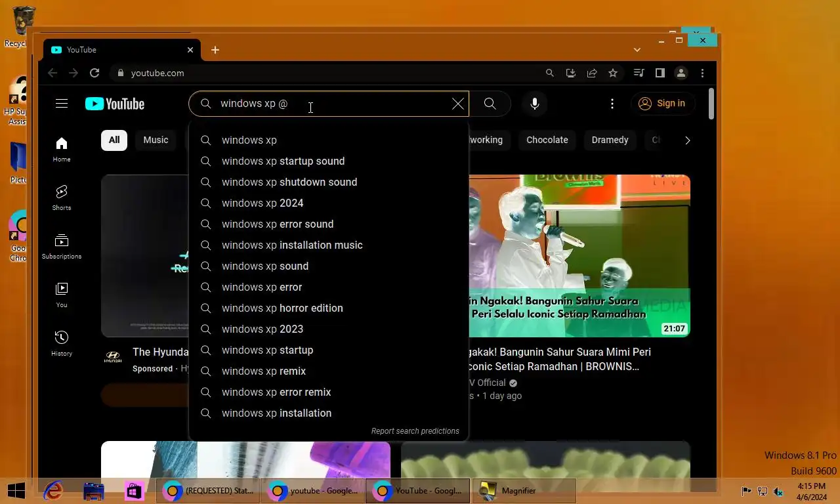The width and height of the screenshot is (840, 504).
Task: Toggle Chrome side panel
Action: pyautogui.click(x=660, y=73)
